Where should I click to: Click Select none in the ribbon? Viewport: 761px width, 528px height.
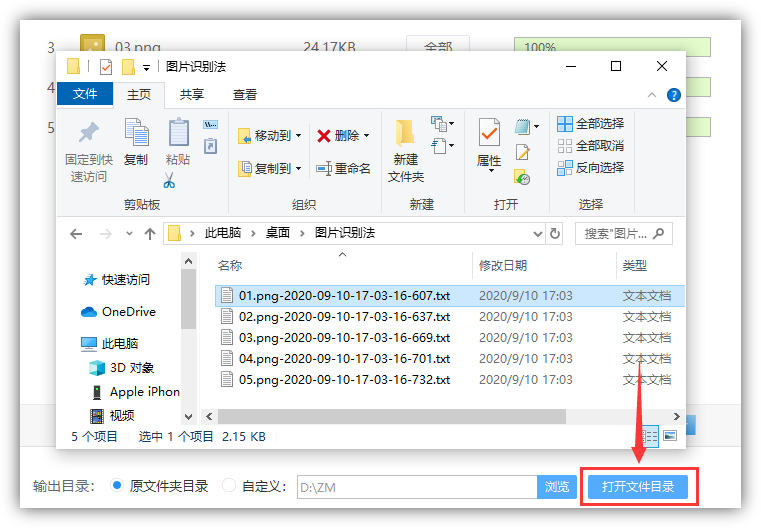(590, 146)
